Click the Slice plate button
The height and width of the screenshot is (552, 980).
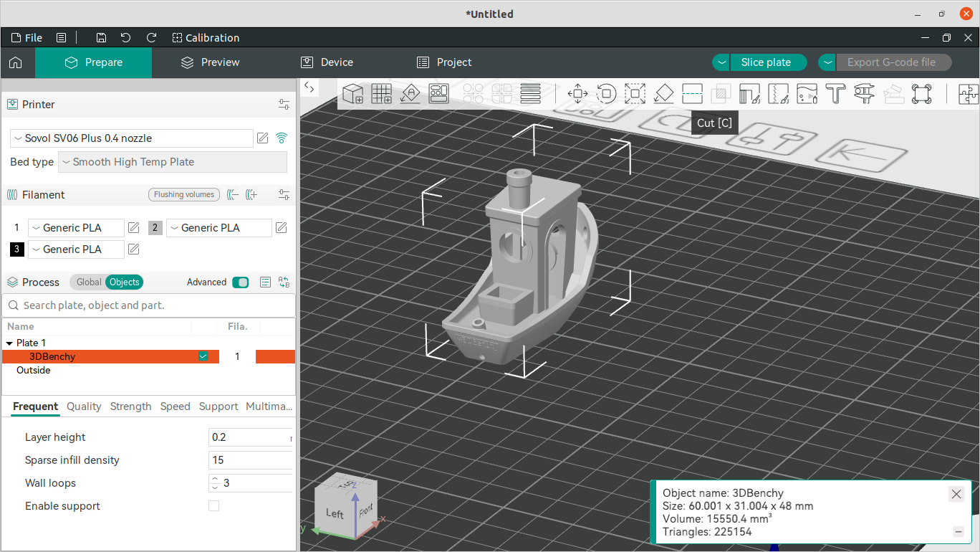pos(766,62)
